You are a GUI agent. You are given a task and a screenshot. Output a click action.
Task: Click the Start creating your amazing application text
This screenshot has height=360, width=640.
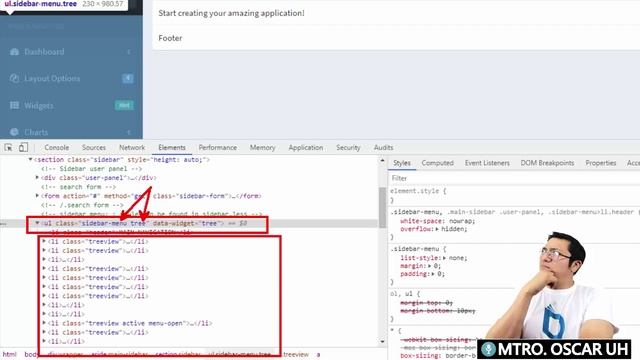tap(231, 13)
